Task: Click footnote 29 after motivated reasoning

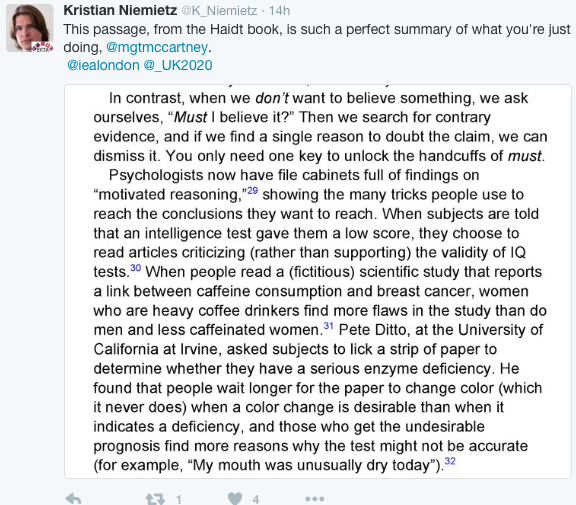Action: [252, 191]
